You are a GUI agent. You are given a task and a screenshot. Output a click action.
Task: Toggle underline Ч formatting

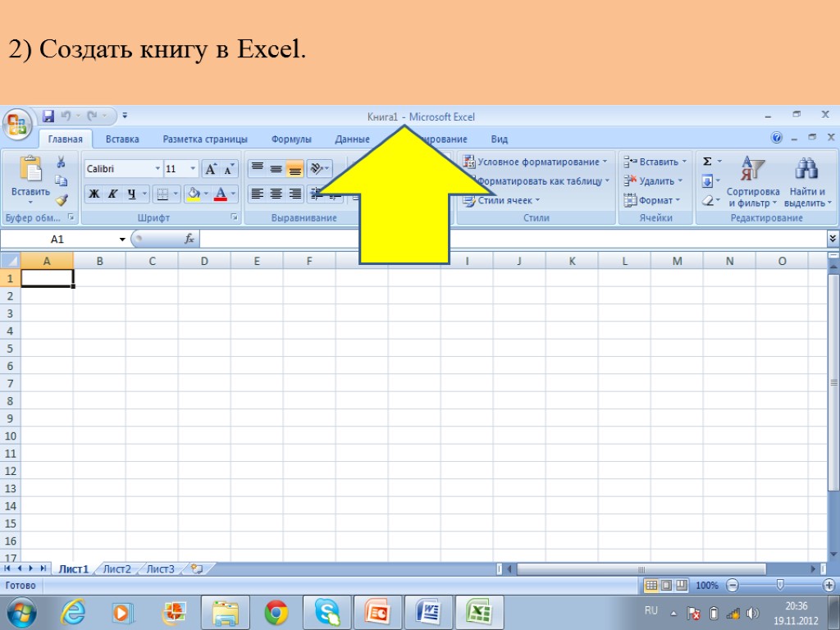pos(132,194)
